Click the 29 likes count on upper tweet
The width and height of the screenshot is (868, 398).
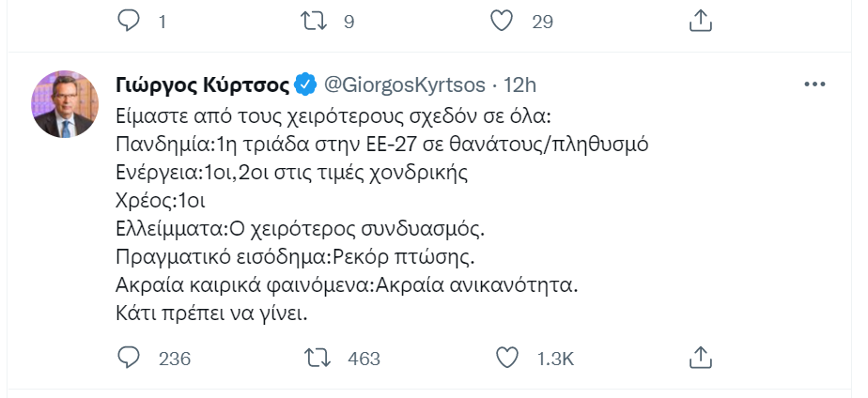tap(543, 22)
